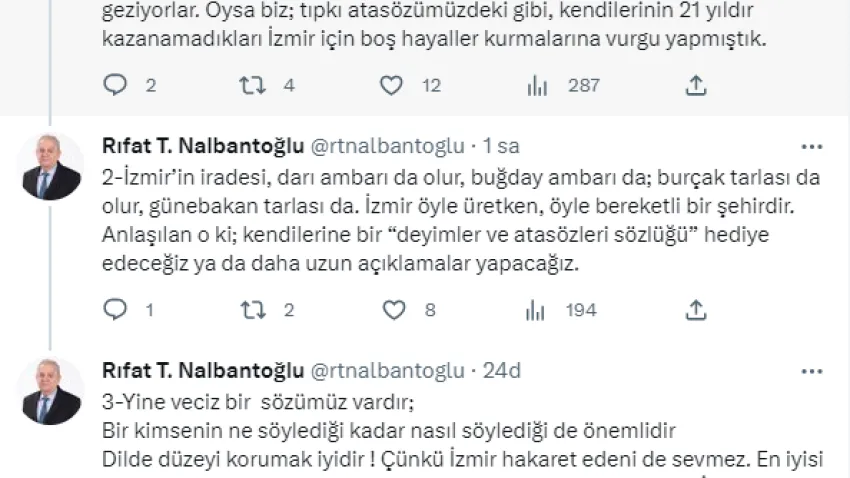Image resolution: width=850 pixels, height=478 pixels.
Task: Open more options on the 24d tweet
Action: (813, 371)
